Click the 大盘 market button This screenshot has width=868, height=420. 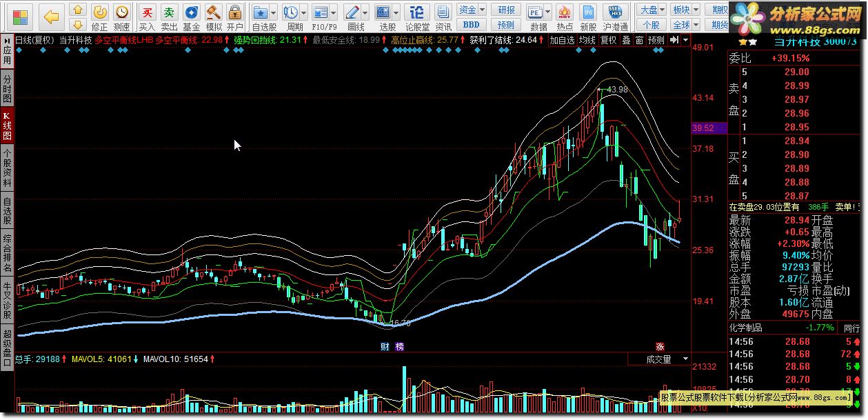click(648, 10)
